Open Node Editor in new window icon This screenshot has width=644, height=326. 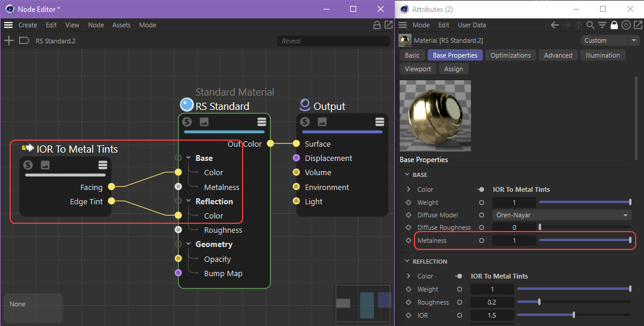(388, 25)
